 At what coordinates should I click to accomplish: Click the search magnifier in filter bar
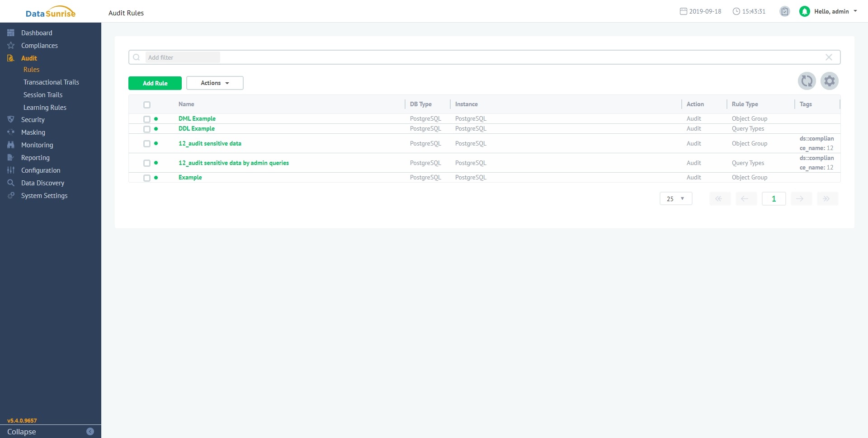point(137,57)
